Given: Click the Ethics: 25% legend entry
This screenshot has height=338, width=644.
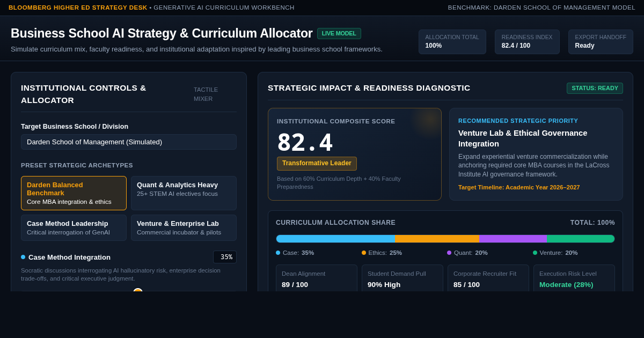Looking at the screenshot, I should point(382,253).
